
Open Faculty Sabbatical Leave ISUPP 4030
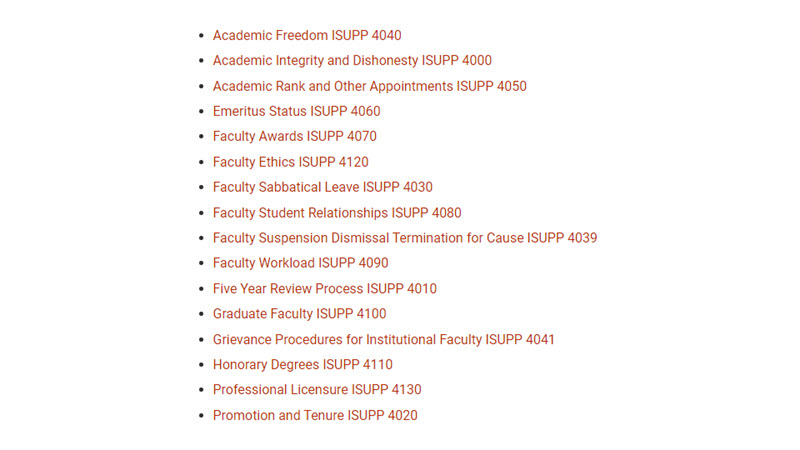[322, 187]
